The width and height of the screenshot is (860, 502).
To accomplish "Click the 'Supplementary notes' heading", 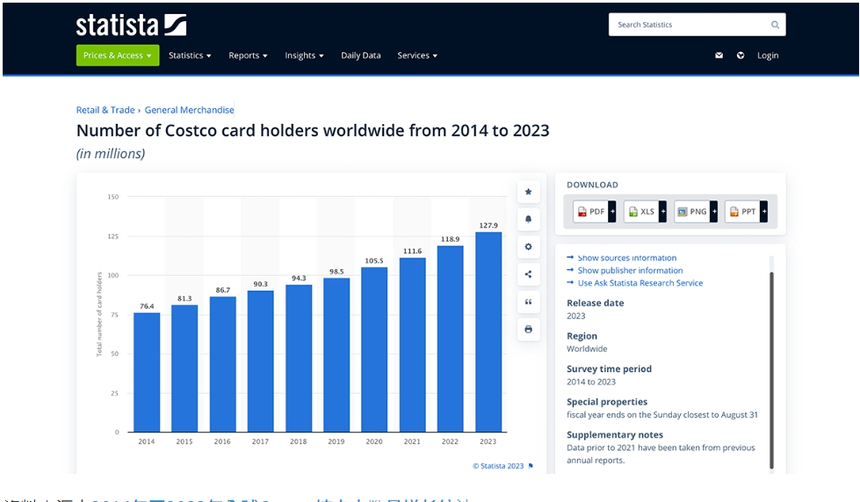I will pyautogui.click(x=615, y=435).
